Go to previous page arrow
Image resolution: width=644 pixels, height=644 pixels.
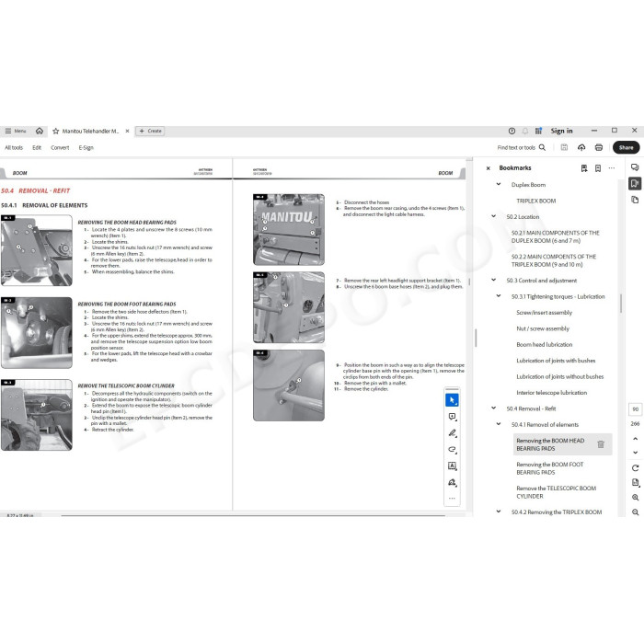[x=636, y=439]
